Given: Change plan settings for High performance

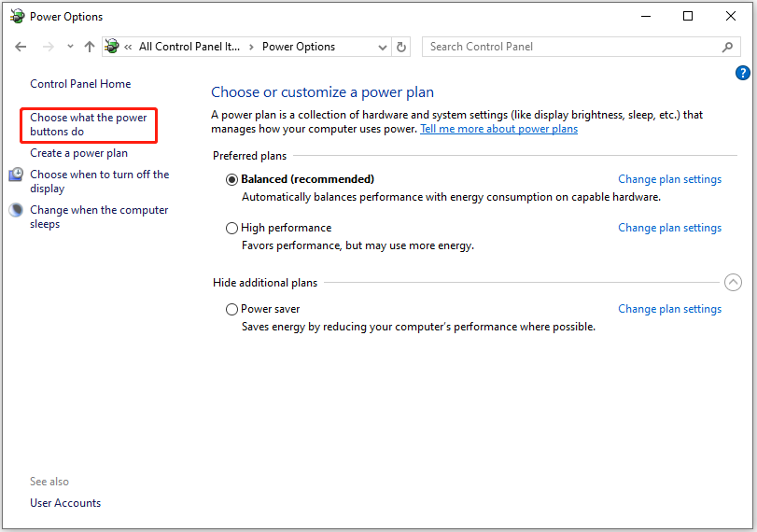Looking at the screenshot, I should tap(669, 228).
